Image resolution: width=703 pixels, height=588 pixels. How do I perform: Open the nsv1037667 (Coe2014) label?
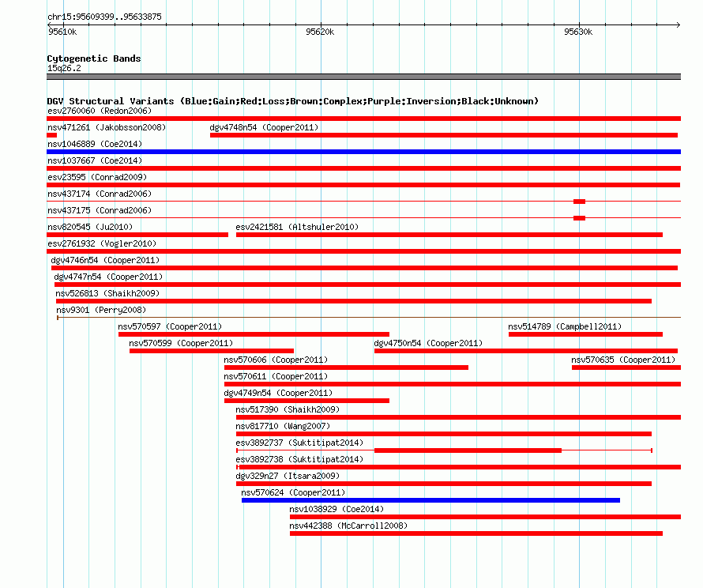point(95,160)
